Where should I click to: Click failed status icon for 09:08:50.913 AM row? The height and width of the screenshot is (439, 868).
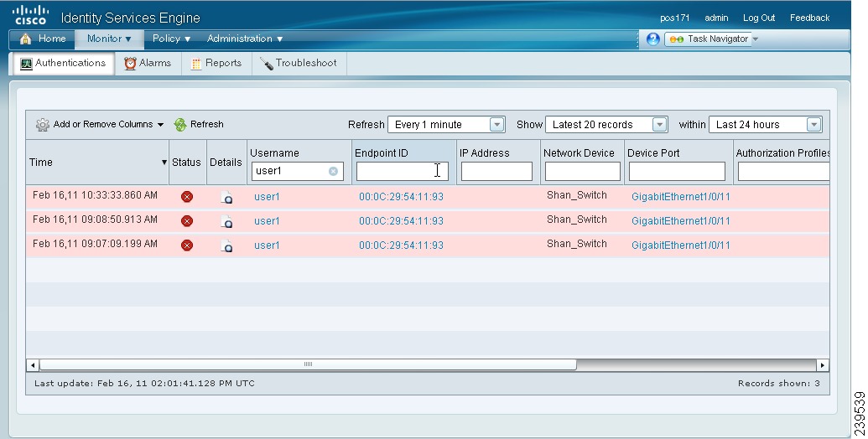(187, 221)
